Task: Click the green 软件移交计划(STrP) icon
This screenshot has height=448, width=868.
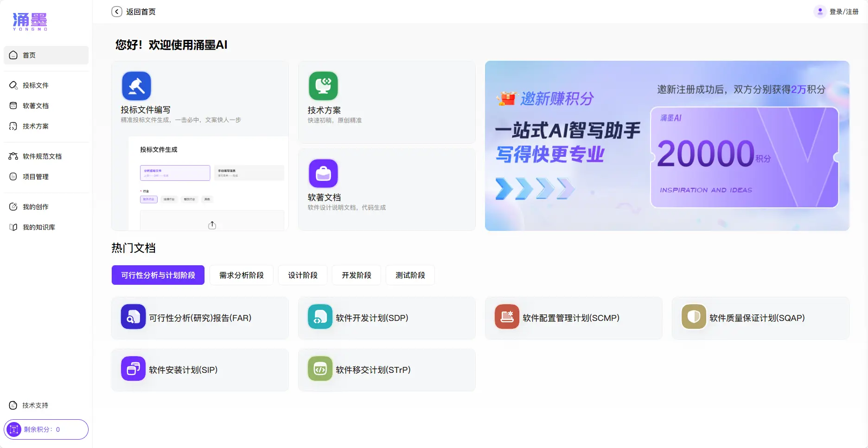Action: pos(319,369)
